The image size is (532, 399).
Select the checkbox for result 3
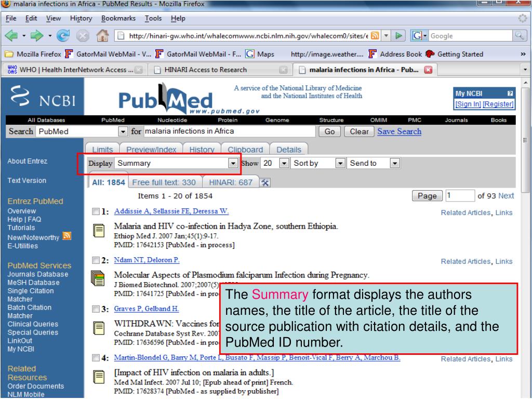click(96, 309)
